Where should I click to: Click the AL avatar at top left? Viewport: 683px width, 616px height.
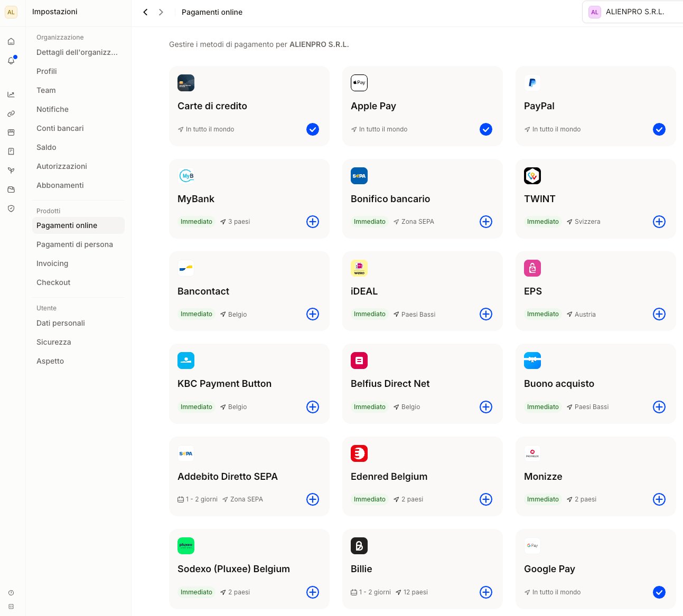11,12
